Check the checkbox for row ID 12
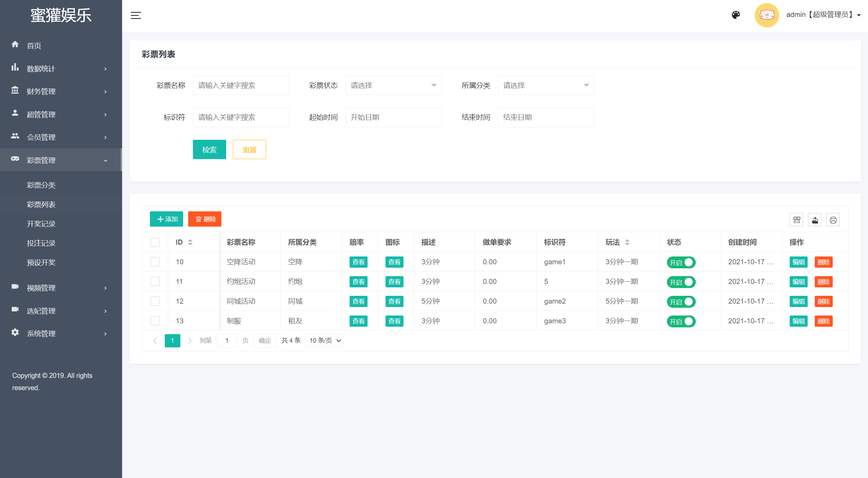The image size is (868, 478). [155, 301]
